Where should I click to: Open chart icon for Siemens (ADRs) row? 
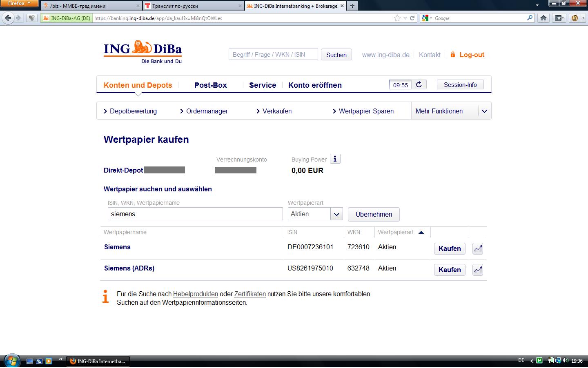[x=478, y=270]
